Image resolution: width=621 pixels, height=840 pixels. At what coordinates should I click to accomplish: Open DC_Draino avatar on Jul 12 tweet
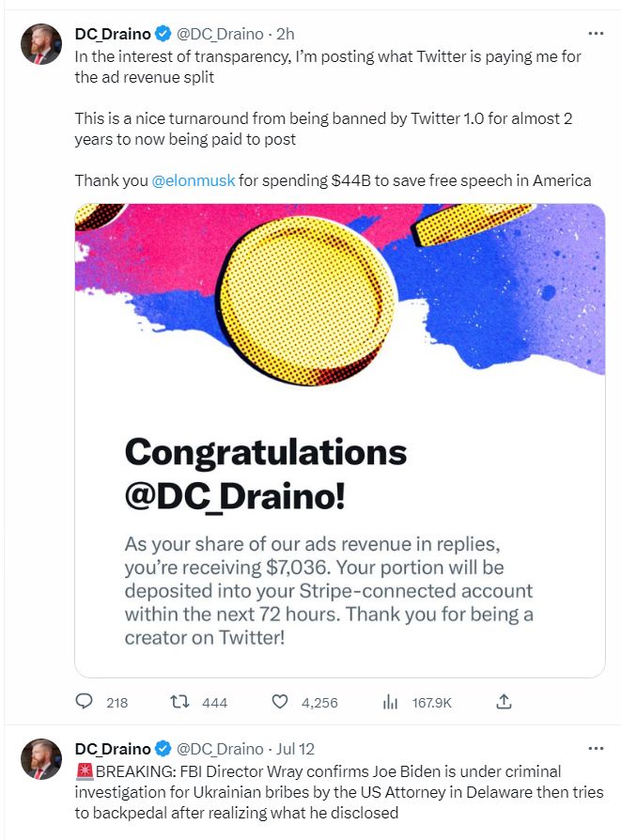[40, 757]
